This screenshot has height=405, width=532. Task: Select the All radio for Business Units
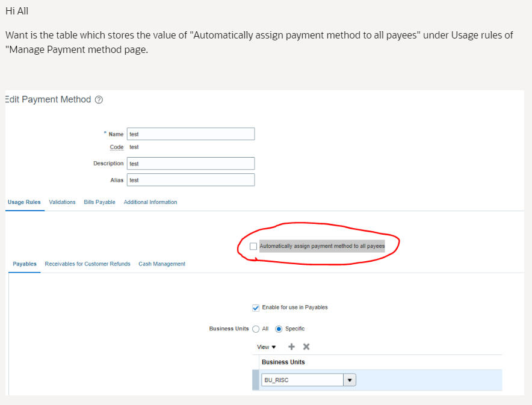click(255, 329)
